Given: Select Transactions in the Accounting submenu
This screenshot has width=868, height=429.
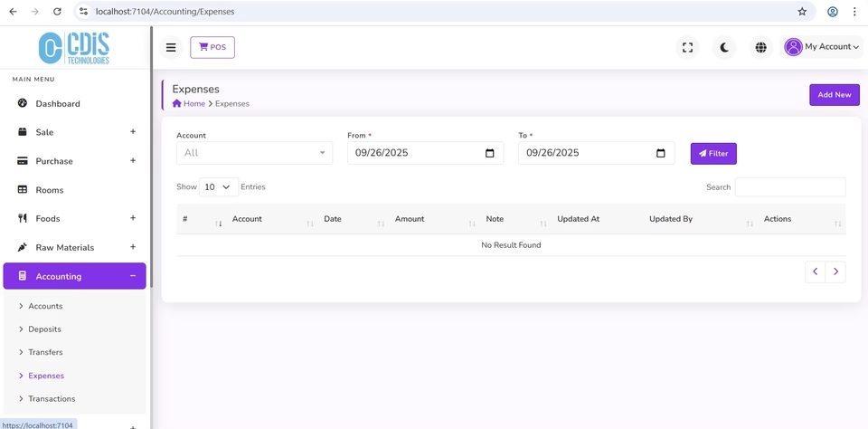Looking at the screenshot, I should (x=52, y=398).
